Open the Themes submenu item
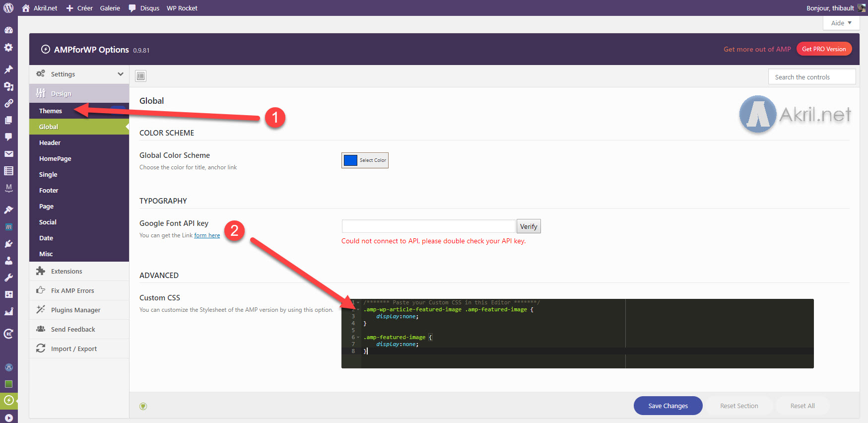 (79, 111)
